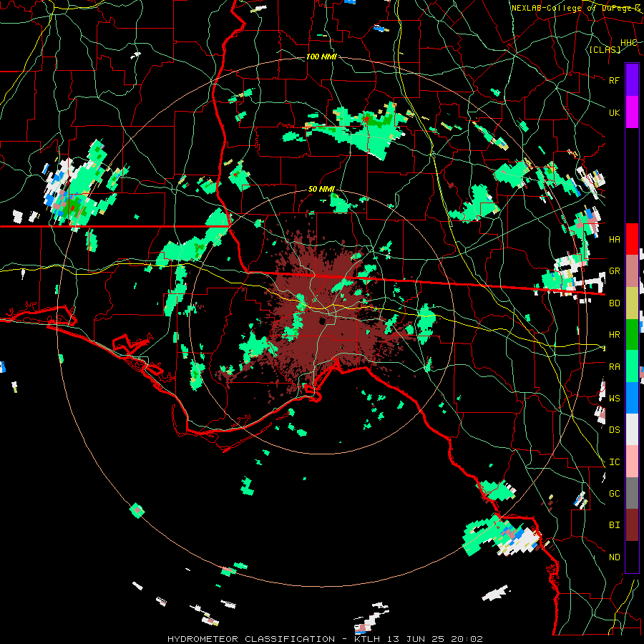644x644 pixels.
Task: Click the DS legend label
Action: tap(614, 429)
